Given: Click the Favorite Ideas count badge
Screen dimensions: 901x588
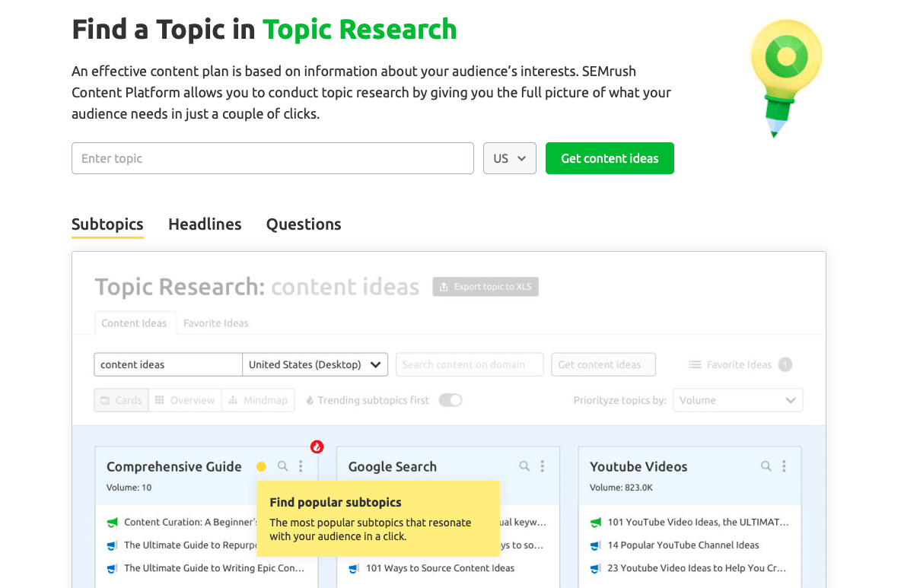Looking at the screenshot, I should [x=785, y=364].
